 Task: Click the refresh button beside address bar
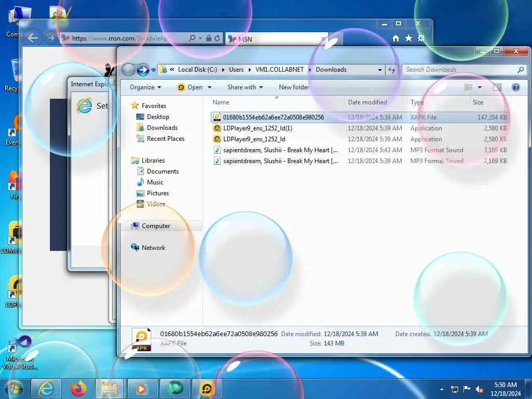(392, 70)
